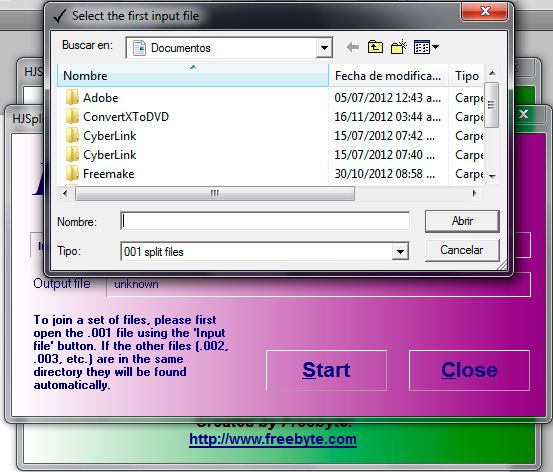
Task: Click the back navigation arrow icon
Action: click(x=352, y=47)
